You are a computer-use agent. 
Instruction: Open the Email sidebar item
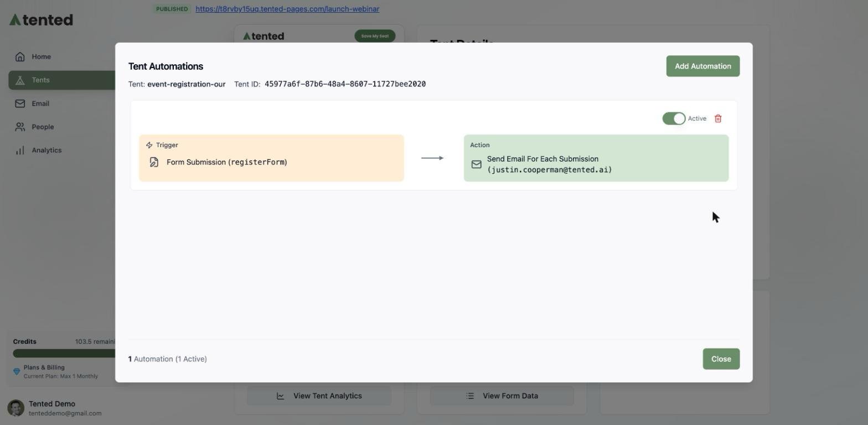tap(63, 103)
